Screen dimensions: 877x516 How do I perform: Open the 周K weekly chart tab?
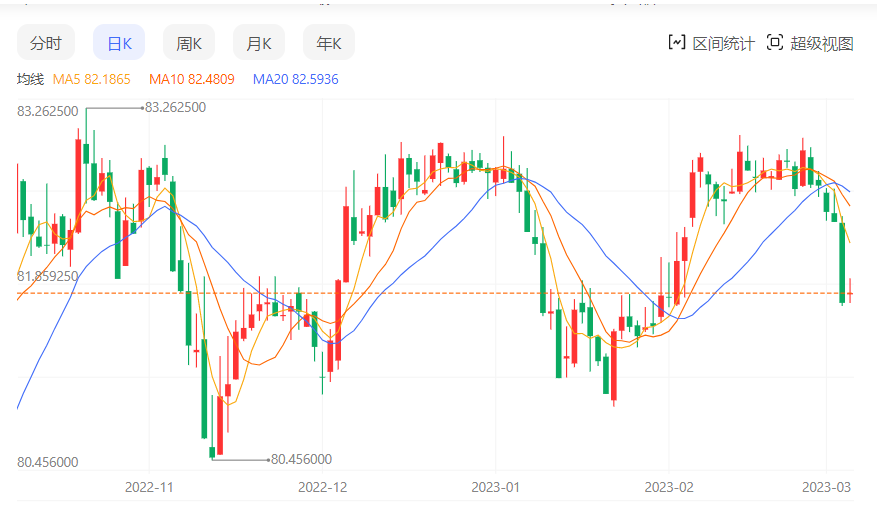(189, 43)
